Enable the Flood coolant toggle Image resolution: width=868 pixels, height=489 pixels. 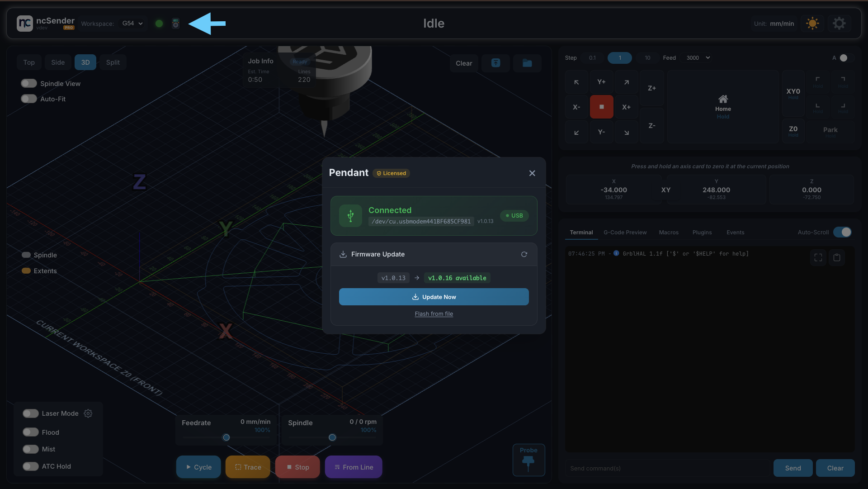click(31, 432)
